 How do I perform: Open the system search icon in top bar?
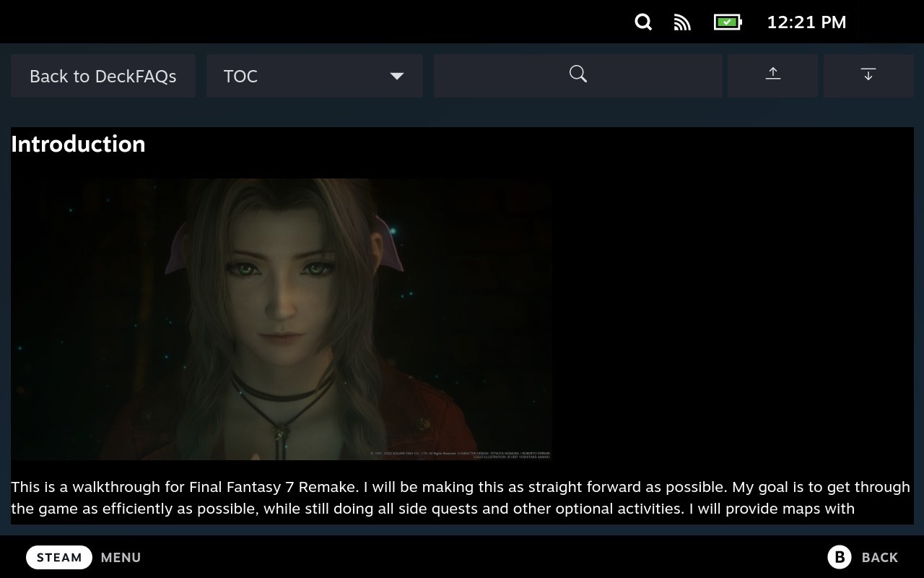(643, 22)
